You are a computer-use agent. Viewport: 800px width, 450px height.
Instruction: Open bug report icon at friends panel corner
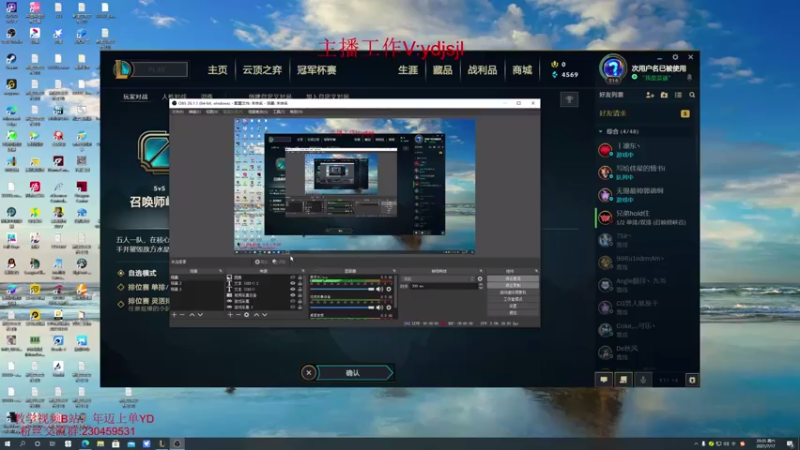(x=692, y=380)
